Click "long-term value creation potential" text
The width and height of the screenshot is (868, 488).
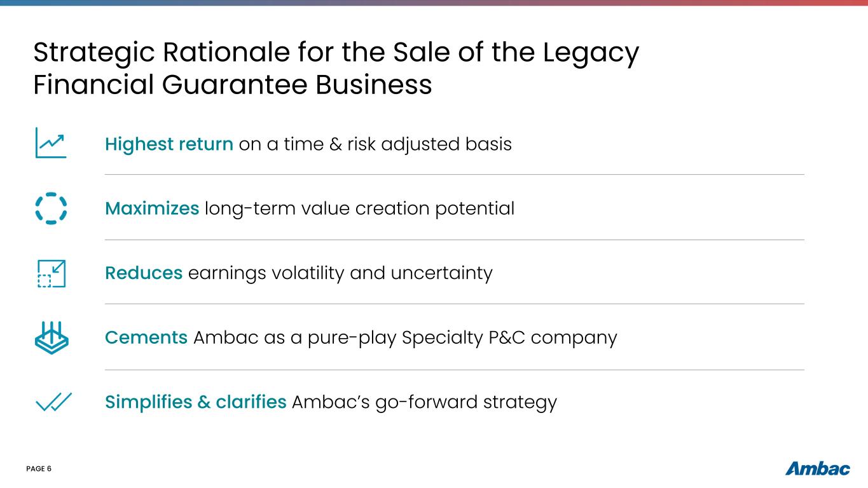coord(359,208)
